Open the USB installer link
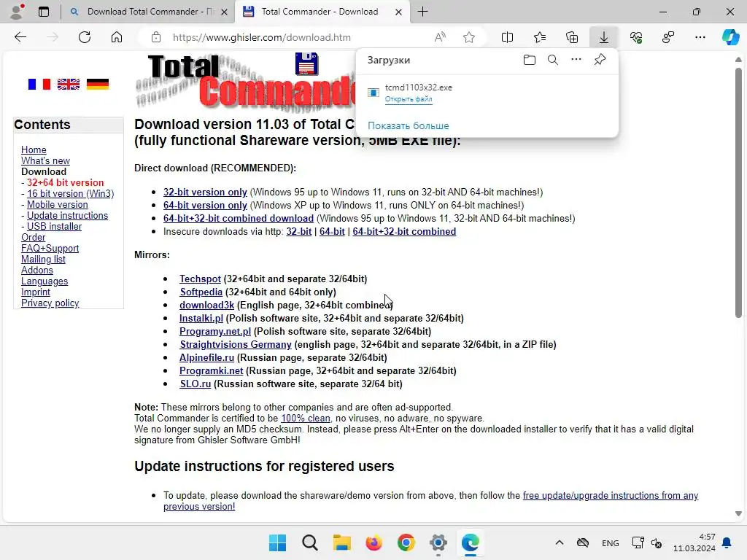747x560 pixels. 54,226
